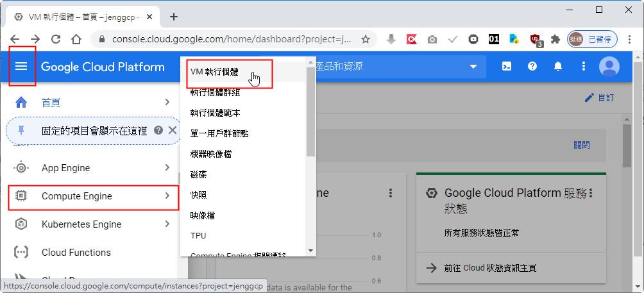Click the 自訂 customize button
The width and height of the screenshot is (644, 293).
(x=599, y=97)
